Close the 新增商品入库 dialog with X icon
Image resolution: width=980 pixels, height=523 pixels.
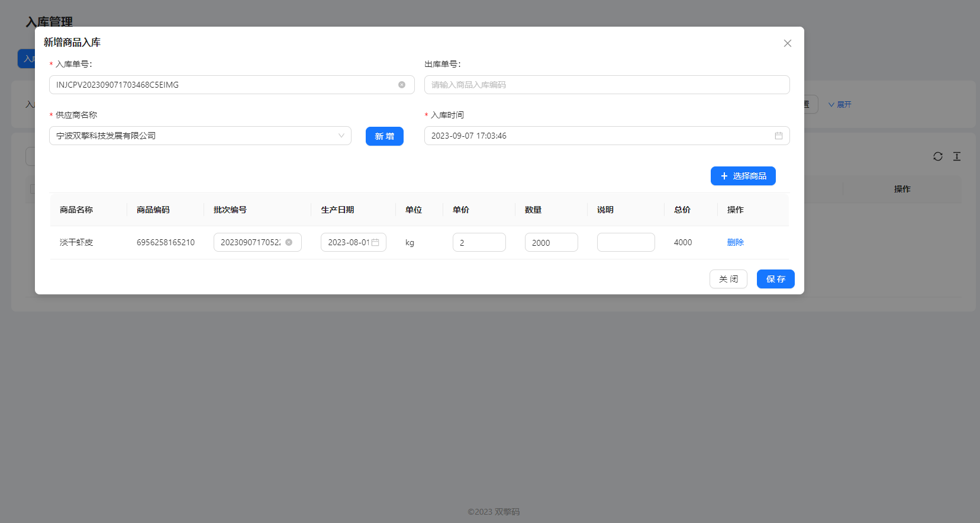tap(787, 43)
